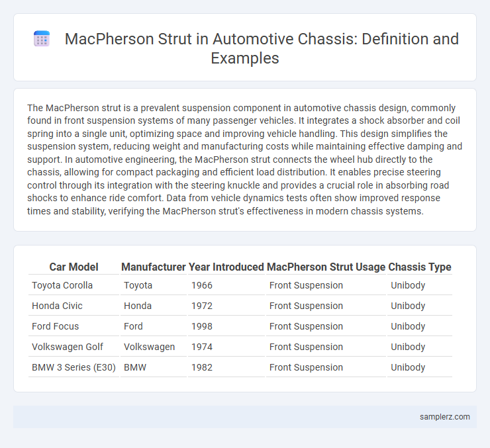Select the Volkswagen Golf cell
The width and height of the screenshot is (490, 448).
[73, 347]
